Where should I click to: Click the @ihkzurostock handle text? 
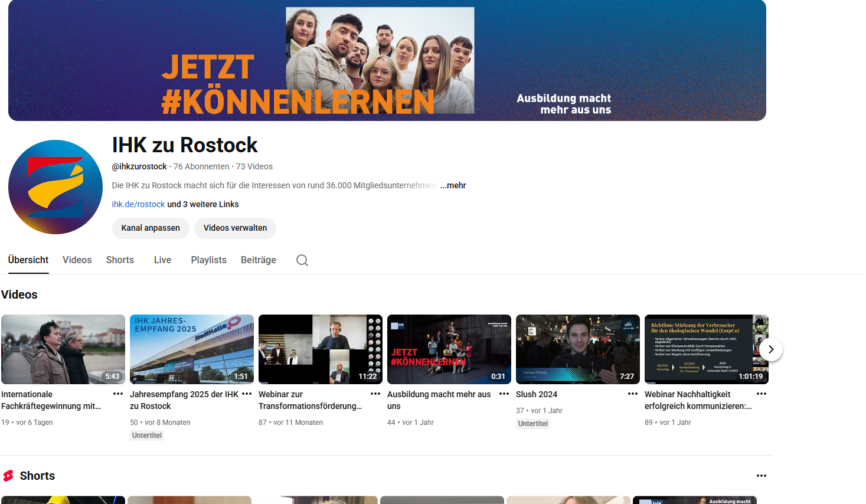click(x=139, y=166)
